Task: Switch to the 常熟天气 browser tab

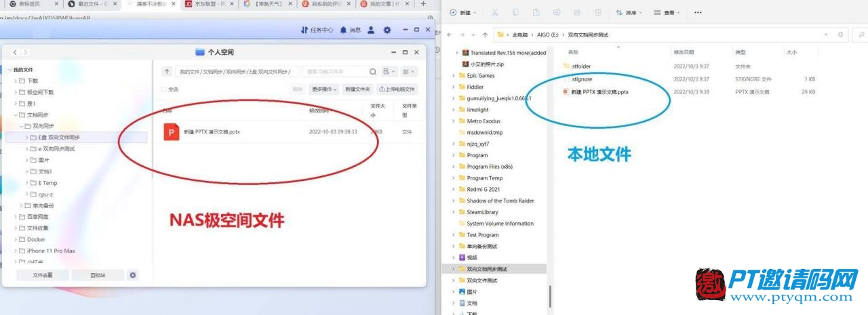Action: pyautogui.click(x=269, y=4)
